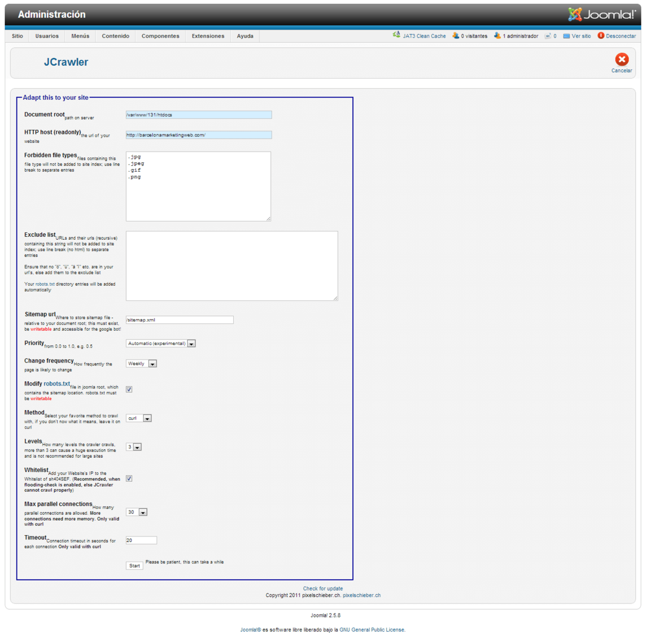Toggle the Modify robots.txt checkbox
The image size is (646, 644).
coord(129,389)
